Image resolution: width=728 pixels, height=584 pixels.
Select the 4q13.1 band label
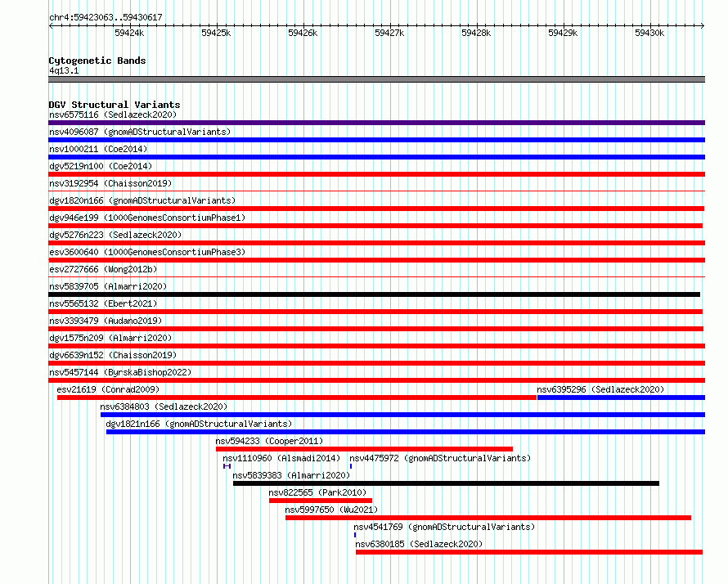point(64,70)
